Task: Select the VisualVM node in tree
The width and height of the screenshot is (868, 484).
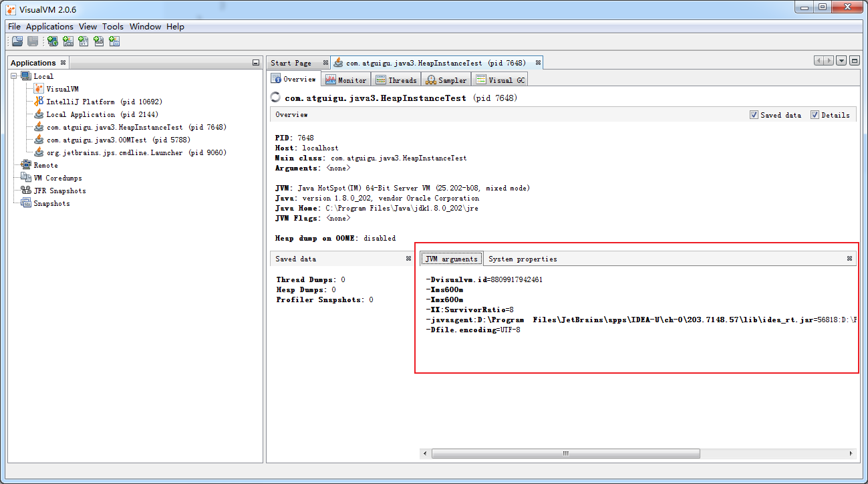Action: pyautogui.click(x=62, y=89)
